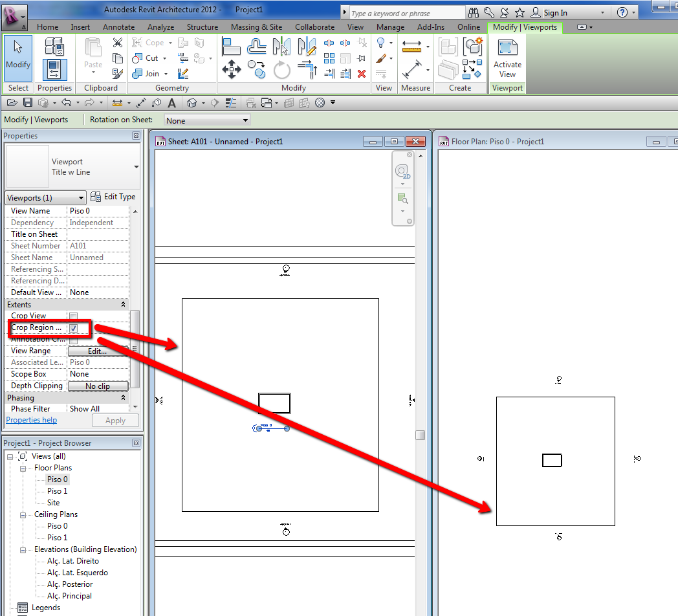Open the Viewport type selector dropdown
Viewport: 678px width, 616px height.
pos(136,166)
